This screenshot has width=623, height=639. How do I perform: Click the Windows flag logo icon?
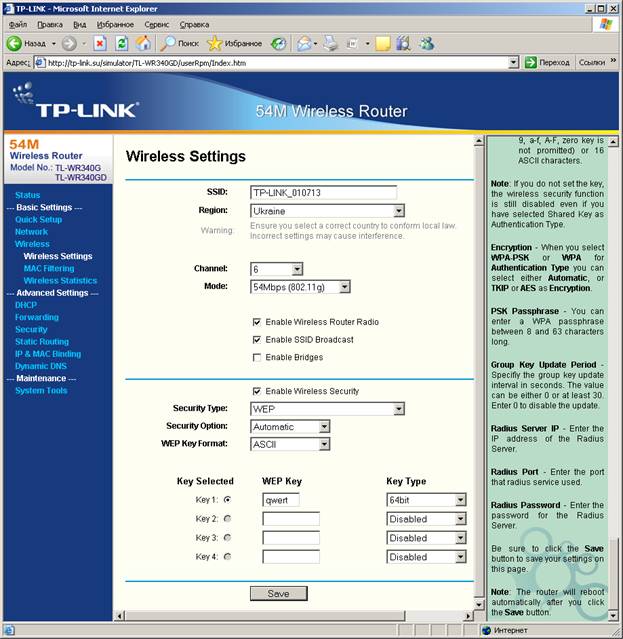606,24
